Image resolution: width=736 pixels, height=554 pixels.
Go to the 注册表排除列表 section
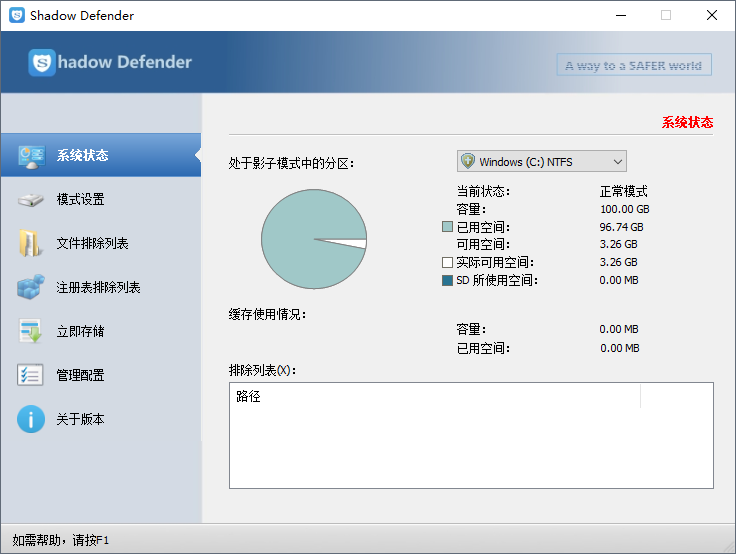[100, 287]
